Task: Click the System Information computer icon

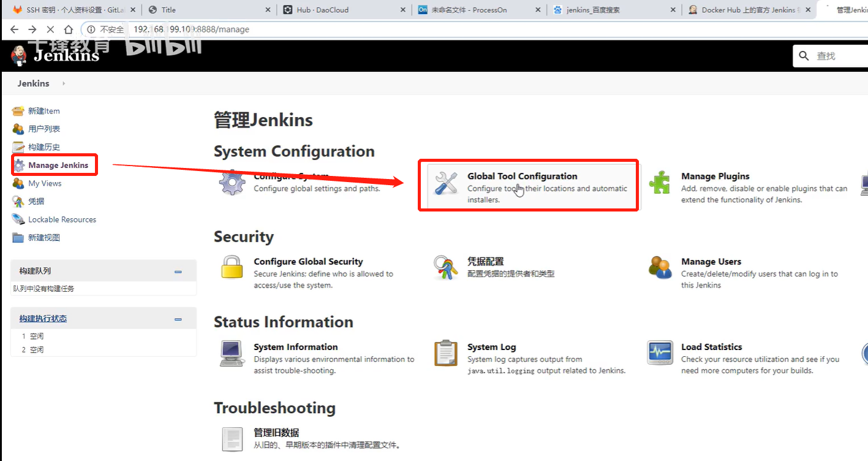Action: pyautogui.click(x=232, y=354)
